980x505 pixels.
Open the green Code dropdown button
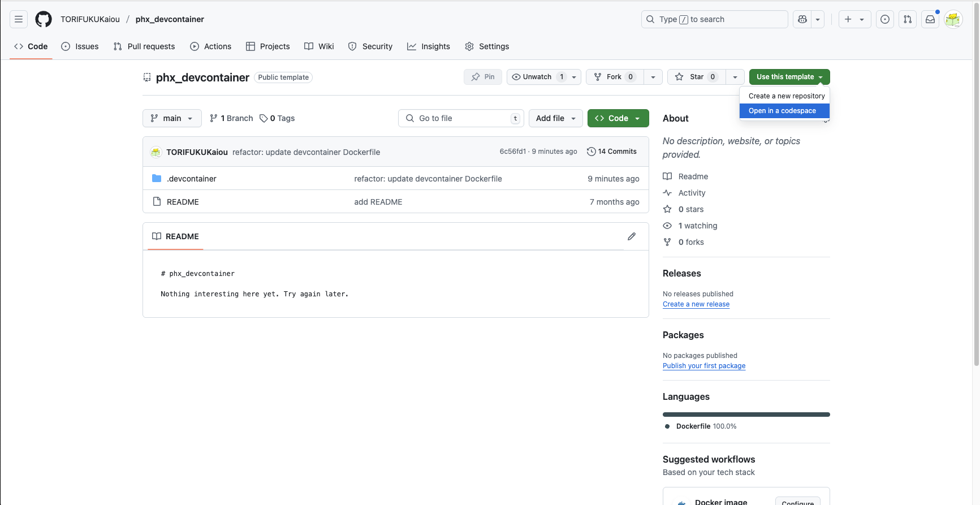pos(618,118)
